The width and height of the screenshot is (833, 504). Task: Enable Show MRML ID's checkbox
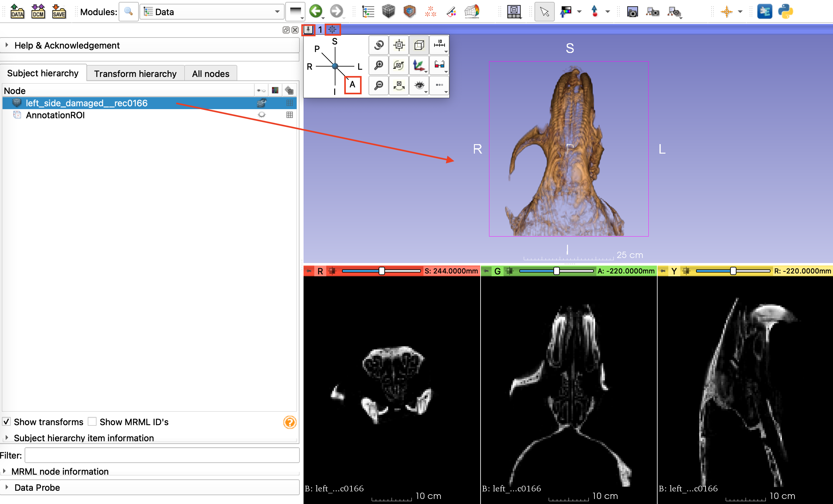(x=92, y=421)
